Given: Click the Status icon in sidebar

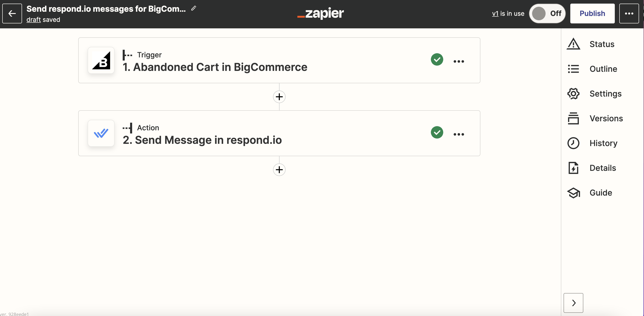Looking at the screenshot, I should [x=574, y=44].
